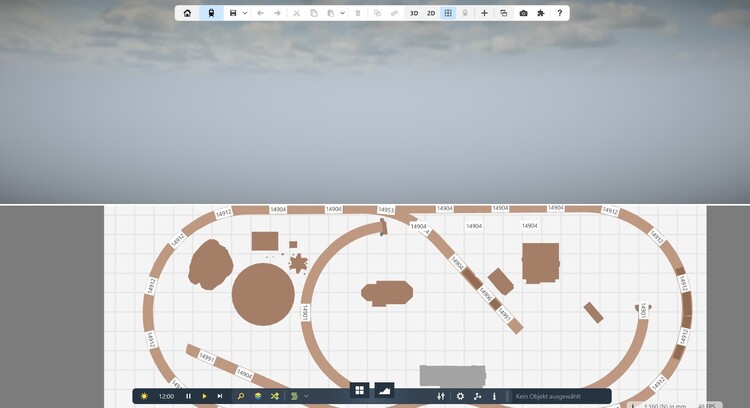
Task: Click the help question mark icon
Action: click(559, 13)
